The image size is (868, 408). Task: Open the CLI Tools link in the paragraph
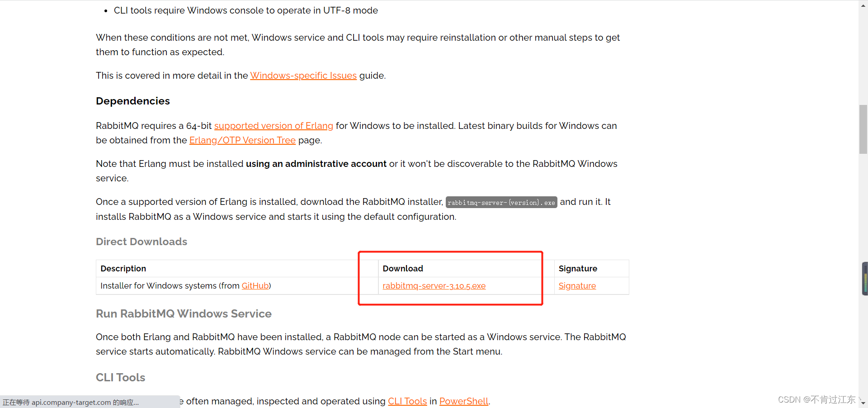(x=407, y=401)
